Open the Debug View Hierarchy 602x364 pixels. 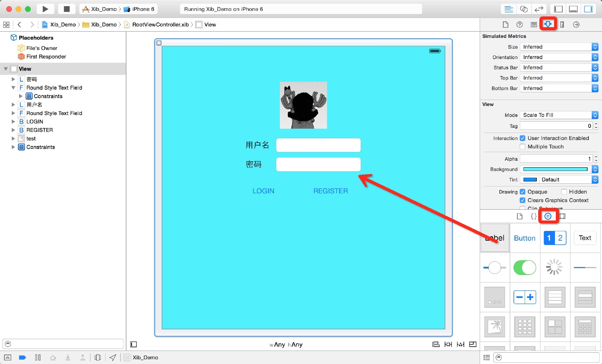[98, 357]
